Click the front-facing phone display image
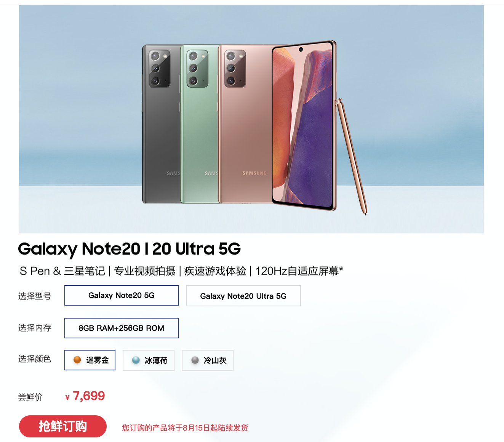 click(304, 126)
